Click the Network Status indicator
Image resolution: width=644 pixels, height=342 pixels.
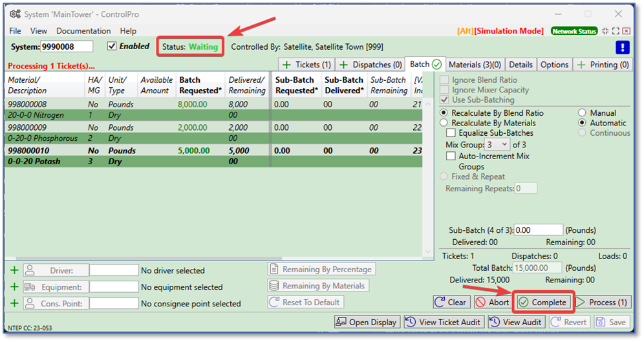[x=574, y=31]
